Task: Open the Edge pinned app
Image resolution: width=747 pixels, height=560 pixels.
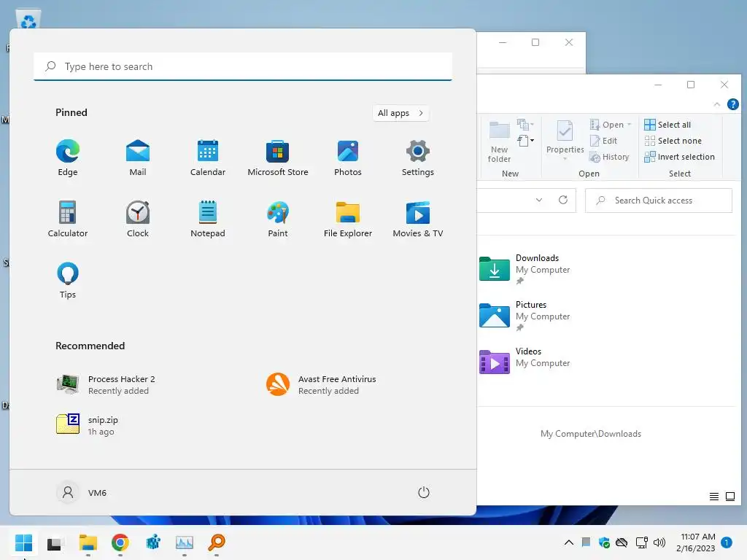Action: click(x=68, y=158)
